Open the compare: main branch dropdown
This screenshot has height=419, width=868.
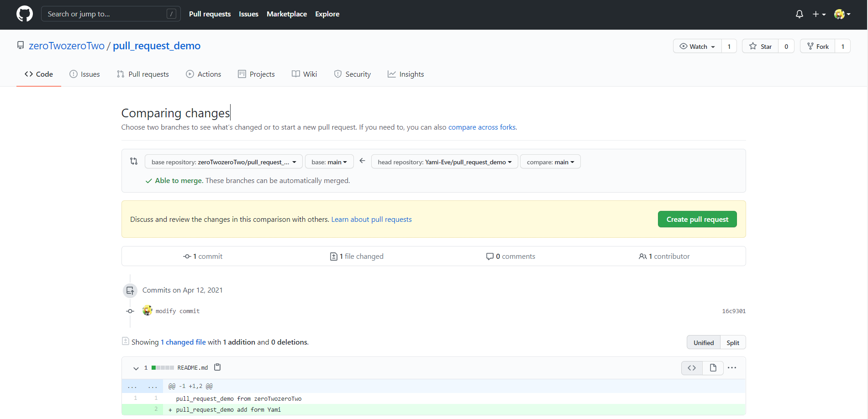[550, 162]
